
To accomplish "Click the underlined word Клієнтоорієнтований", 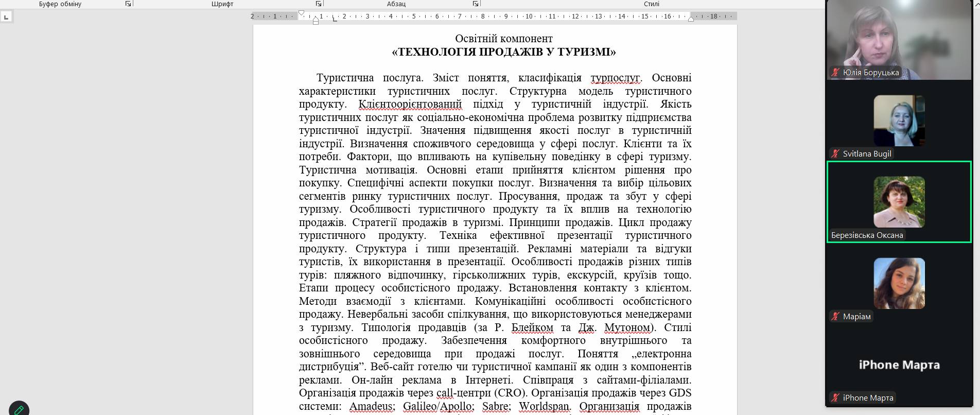I will click(410, 105).
